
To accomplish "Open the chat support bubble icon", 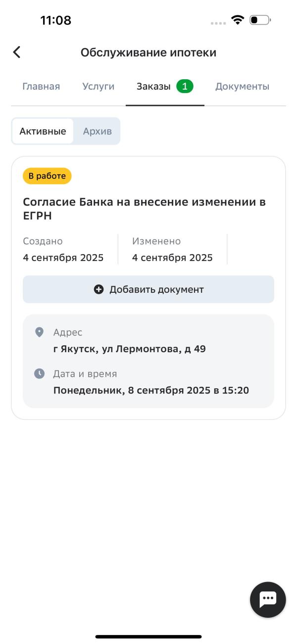I will (x=268, y=598).
